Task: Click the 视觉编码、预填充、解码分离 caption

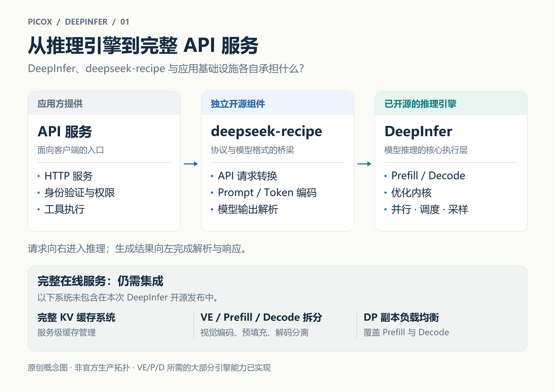Action: point(254,332)
